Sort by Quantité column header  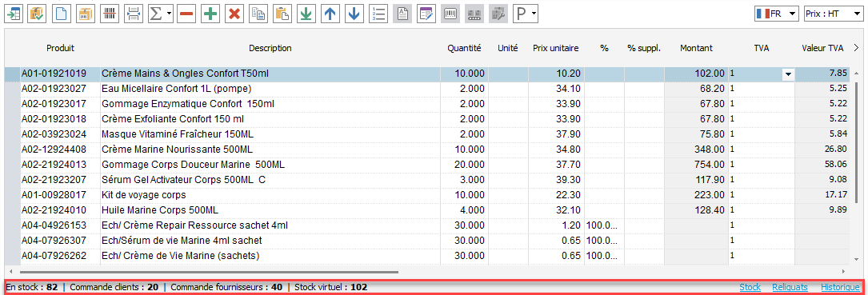(465, 48)
